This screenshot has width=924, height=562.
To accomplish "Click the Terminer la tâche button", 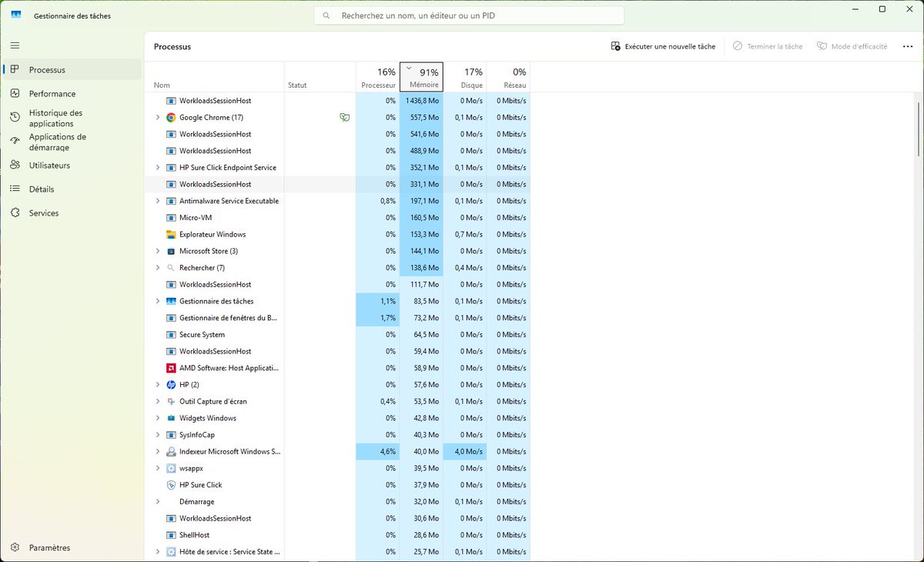I will point(768,46).
